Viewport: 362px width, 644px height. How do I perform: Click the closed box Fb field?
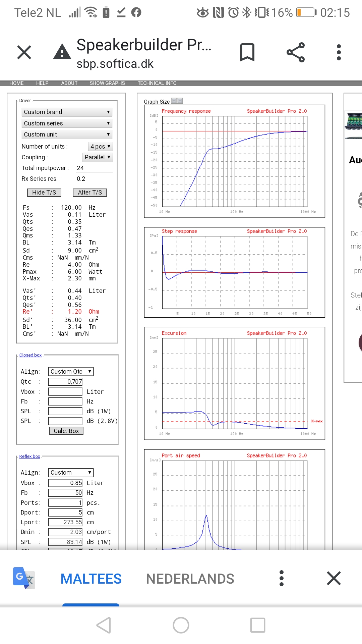coord(65,401)
